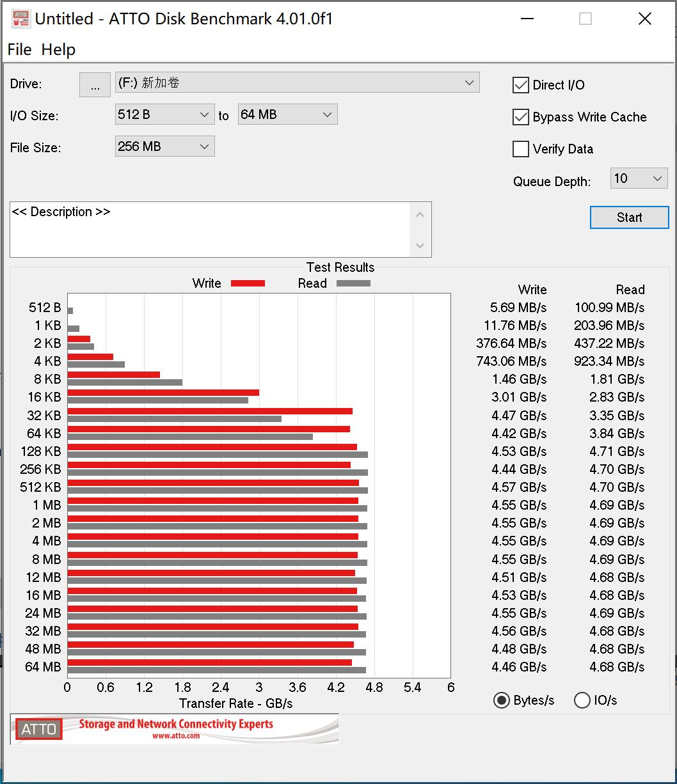Screen dimensions: 677x784
Task: Select the IO/s radio button
Action: tap(582, 700)
